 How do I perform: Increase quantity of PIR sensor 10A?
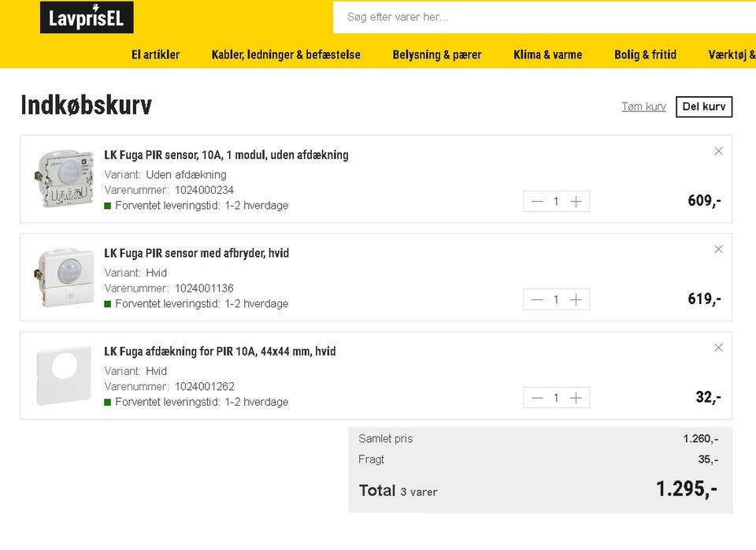[x=576, y=201]
